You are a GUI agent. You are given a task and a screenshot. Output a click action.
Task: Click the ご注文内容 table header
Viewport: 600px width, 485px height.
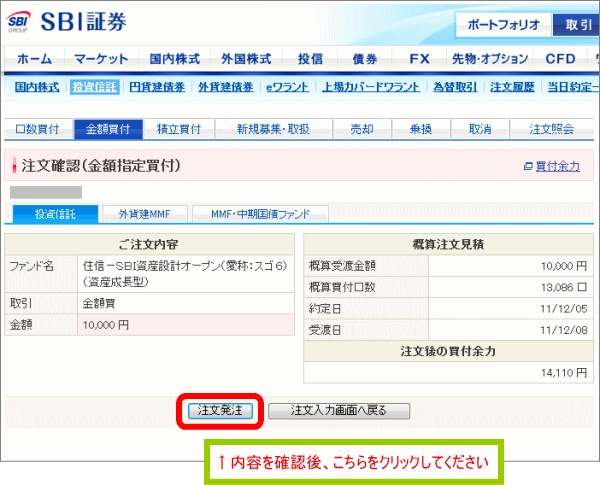tap(149, 244)
